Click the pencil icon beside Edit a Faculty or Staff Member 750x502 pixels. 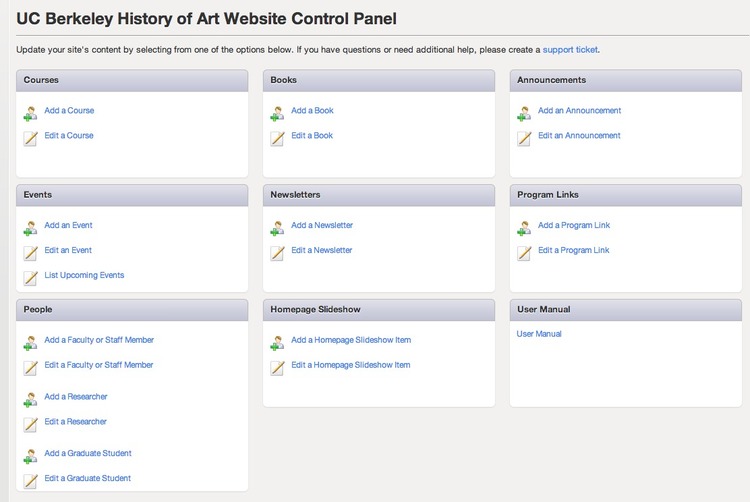31,368
